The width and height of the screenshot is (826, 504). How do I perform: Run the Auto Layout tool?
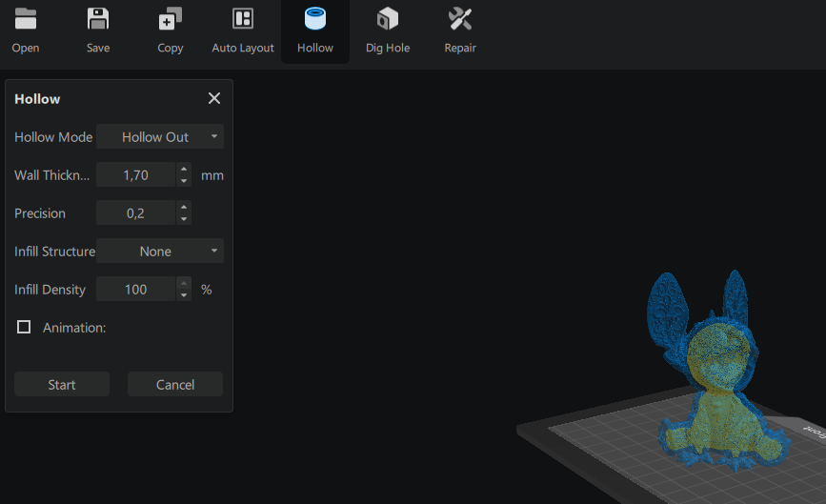pyautogui.click(x=243, y=19)
